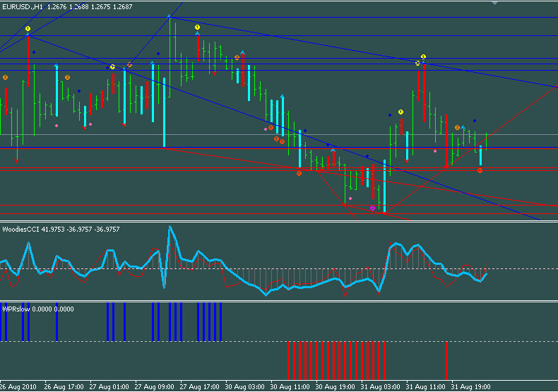Select the magenta numbered wave marker

372,208
